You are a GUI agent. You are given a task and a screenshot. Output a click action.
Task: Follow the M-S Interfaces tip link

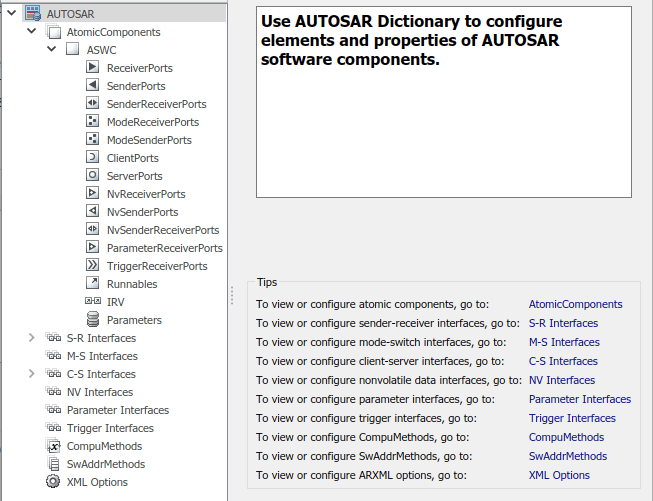[564, 342]
